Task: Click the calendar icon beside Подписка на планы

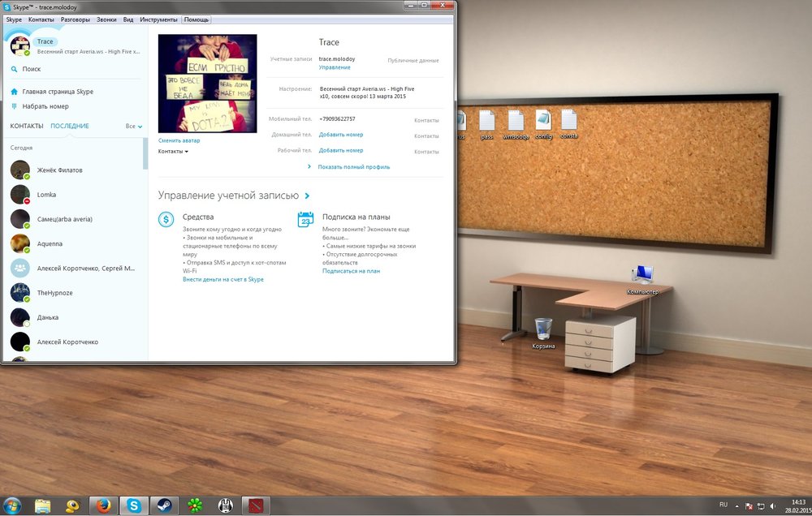Action: point(306,219)
